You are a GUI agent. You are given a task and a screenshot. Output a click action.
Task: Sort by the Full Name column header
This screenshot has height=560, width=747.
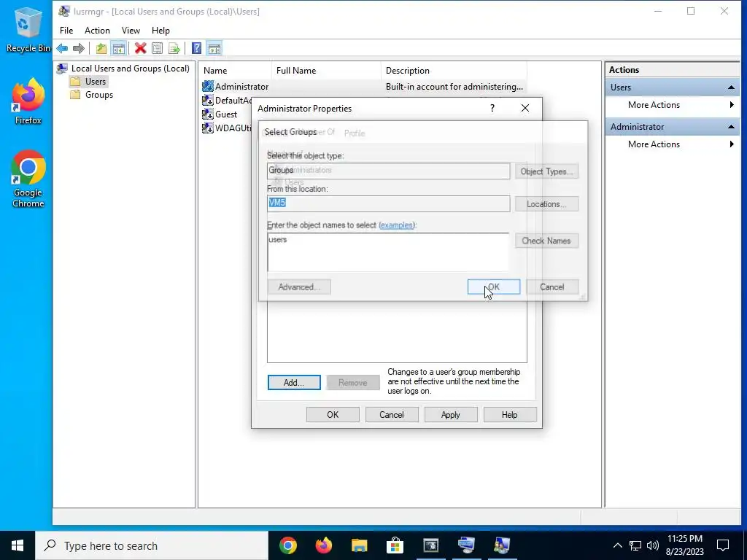326,71
